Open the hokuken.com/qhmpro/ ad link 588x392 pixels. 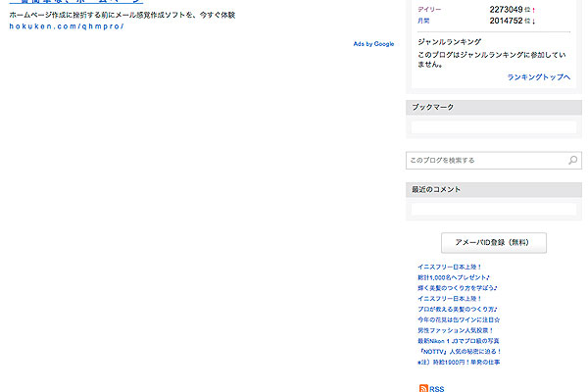67,26
